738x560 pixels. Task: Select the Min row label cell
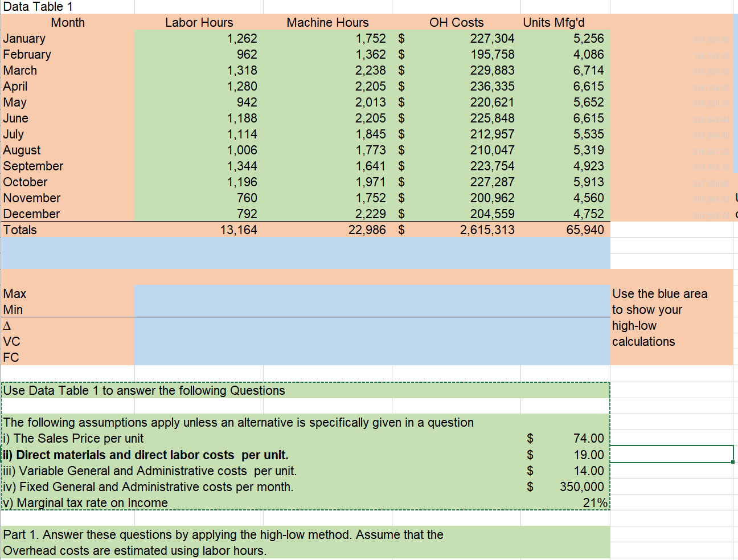(x=14, y=309)
